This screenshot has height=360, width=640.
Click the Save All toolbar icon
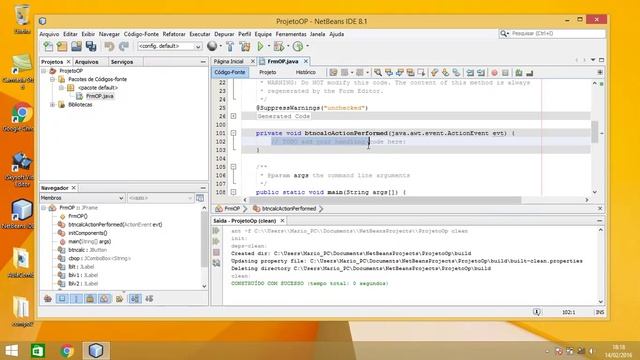(x=91, y=46)
